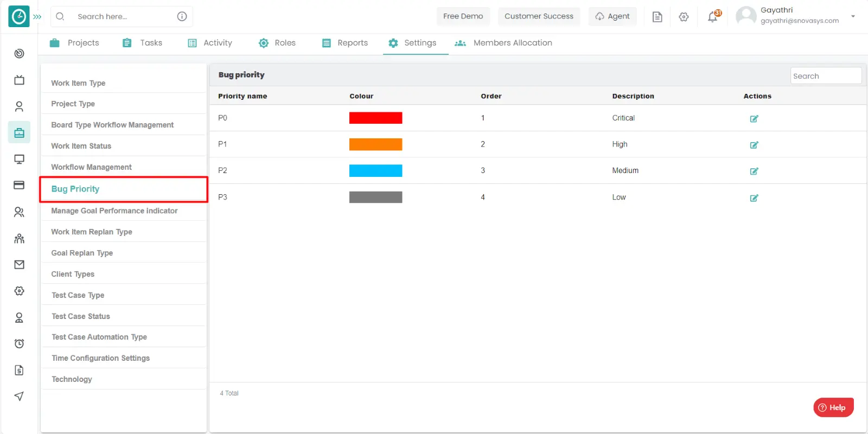The height and width of the screenshot is (434, 868).
Task: Click the search info icon
Action: [x=182, y=16]
